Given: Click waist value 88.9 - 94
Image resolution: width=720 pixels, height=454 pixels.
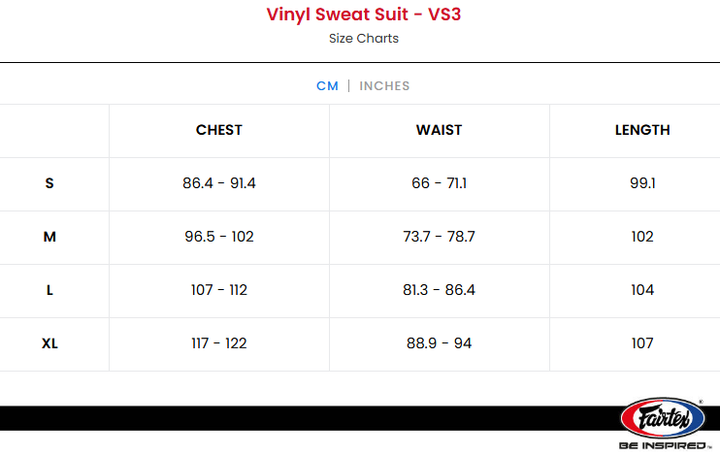Looking at the screenshot, I should (439, 343).
